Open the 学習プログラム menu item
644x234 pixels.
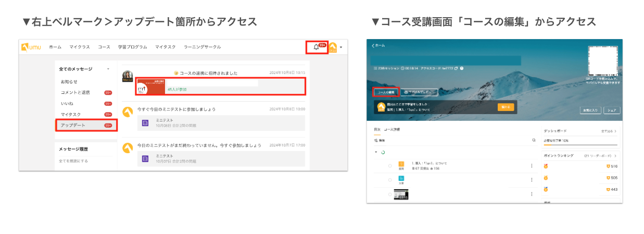pyautogui.click(x=132, y=47)
